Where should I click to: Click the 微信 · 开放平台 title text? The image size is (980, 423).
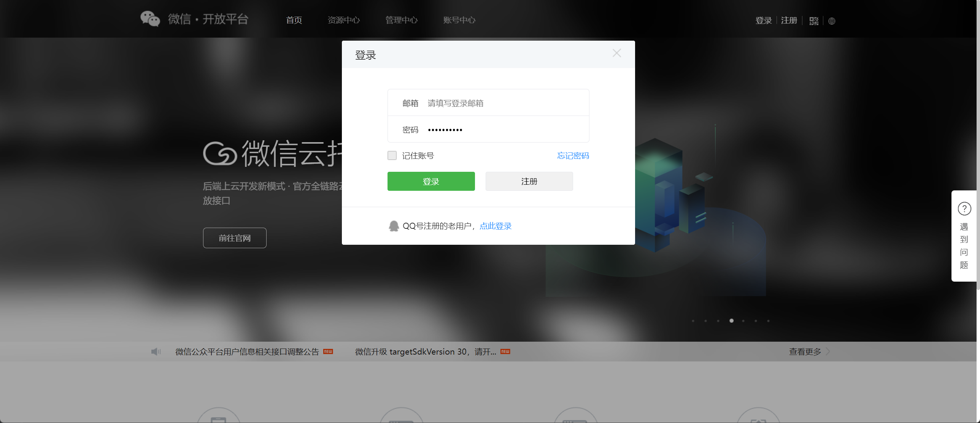[208, 19]
